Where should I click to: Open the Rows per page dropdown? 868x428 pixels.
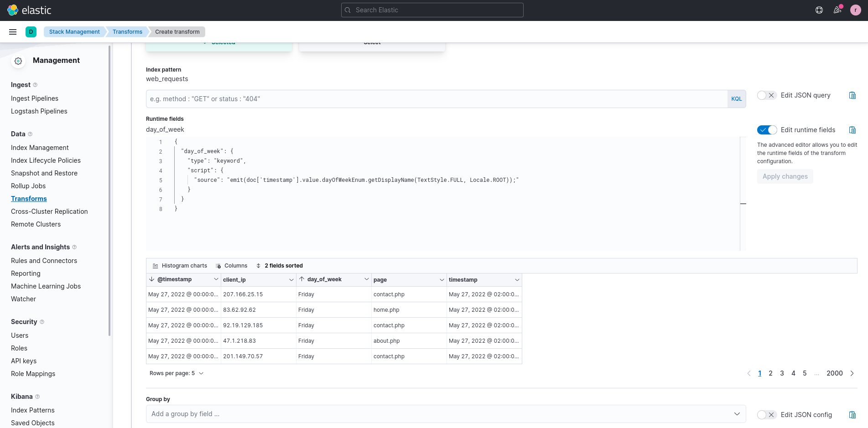point(176,373)
